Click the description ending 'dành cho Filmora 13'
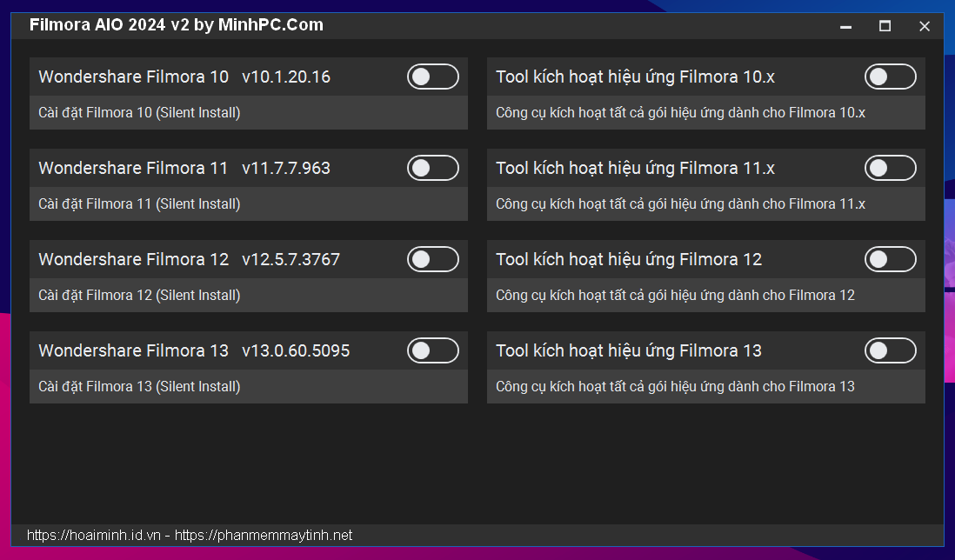The width and height of the screenshot is (955, 560). click(x=676, y=386)
